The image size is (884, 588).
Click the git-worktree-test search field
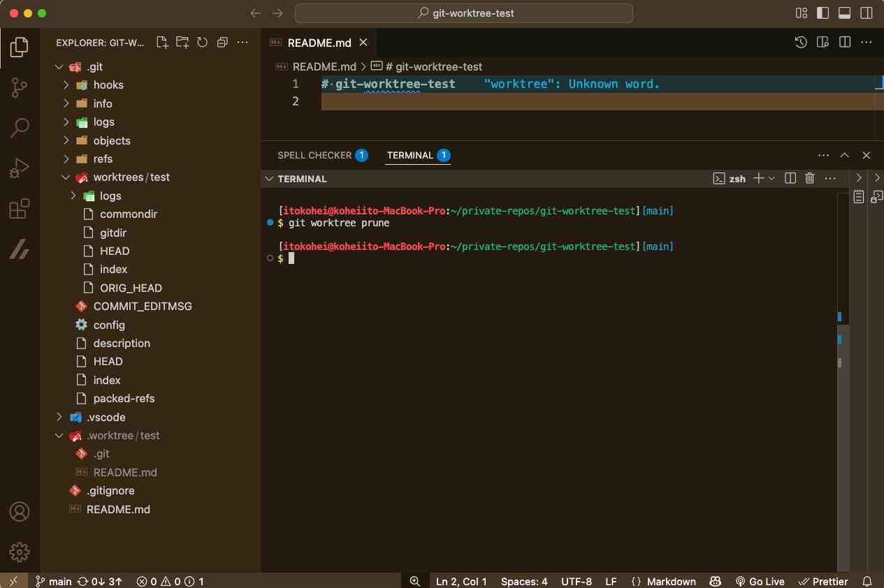coord(464,13)
